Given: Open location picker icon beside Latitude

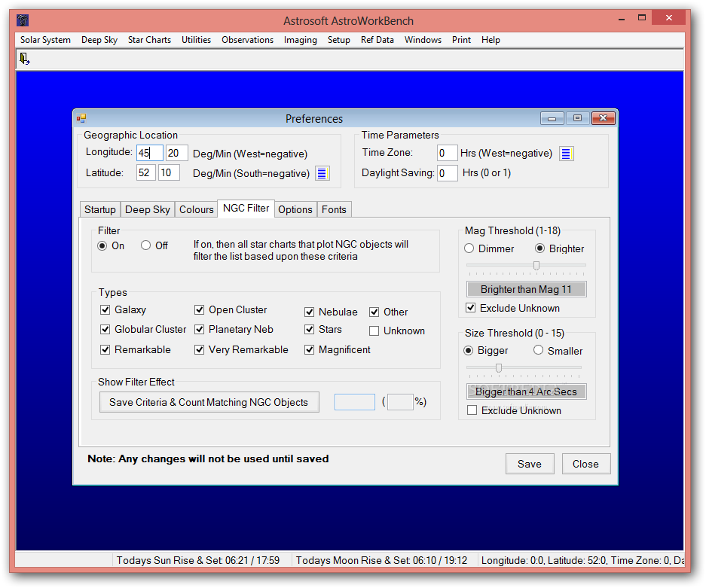Looking at the screenshot, I should click(x=322, y=173).
